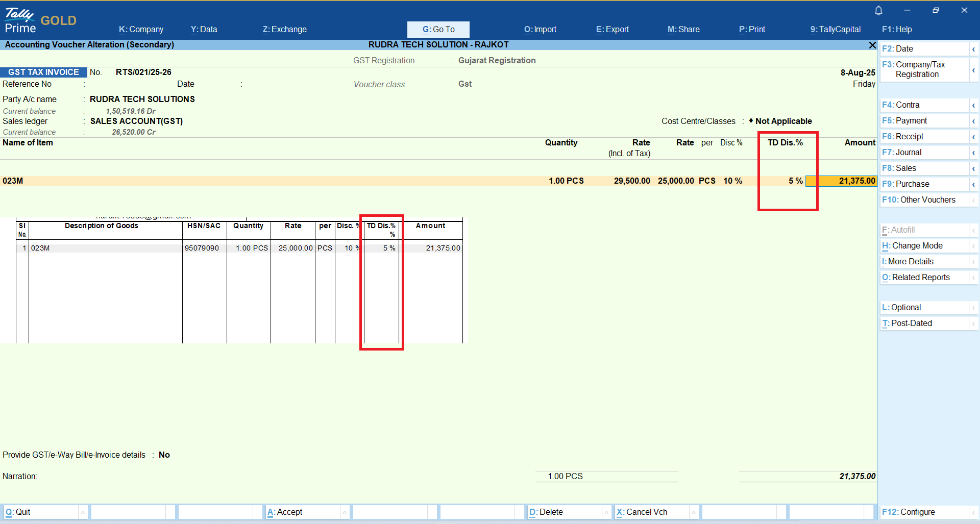This screenshot has height=524, width=980.
Task: Open TallyCapital from top menu
Action: point(835,30)
